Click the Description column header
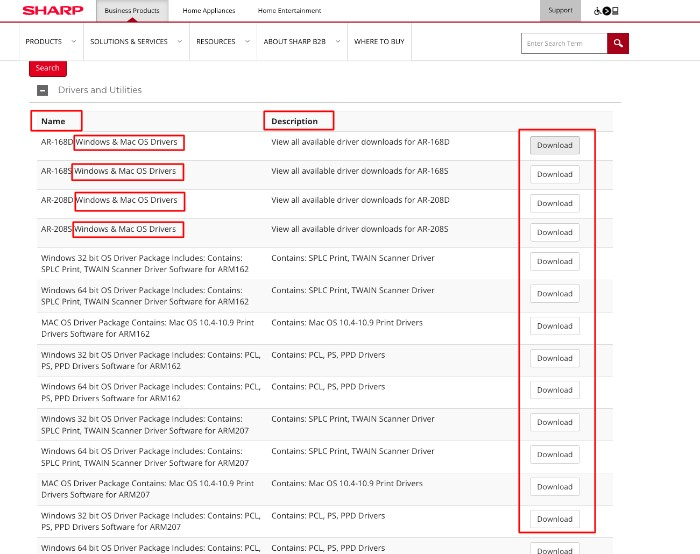The image size is (700, 554). coord(295,121)
